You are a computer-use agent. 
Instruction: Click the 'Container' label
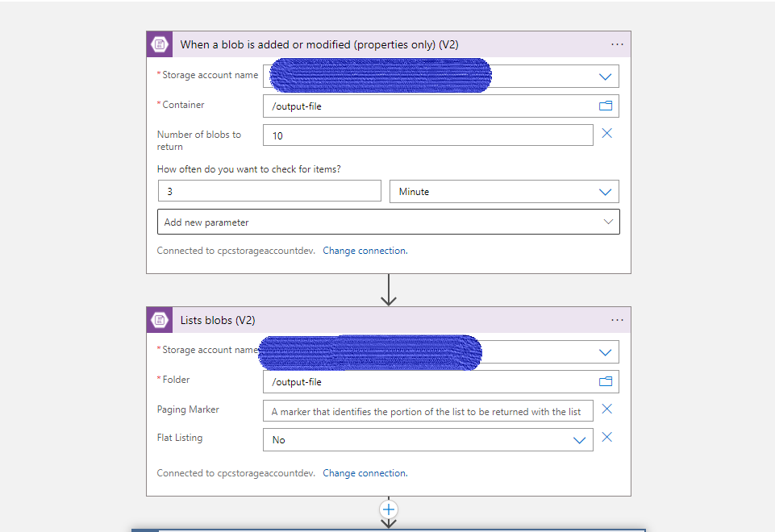(x=183, y=105)
